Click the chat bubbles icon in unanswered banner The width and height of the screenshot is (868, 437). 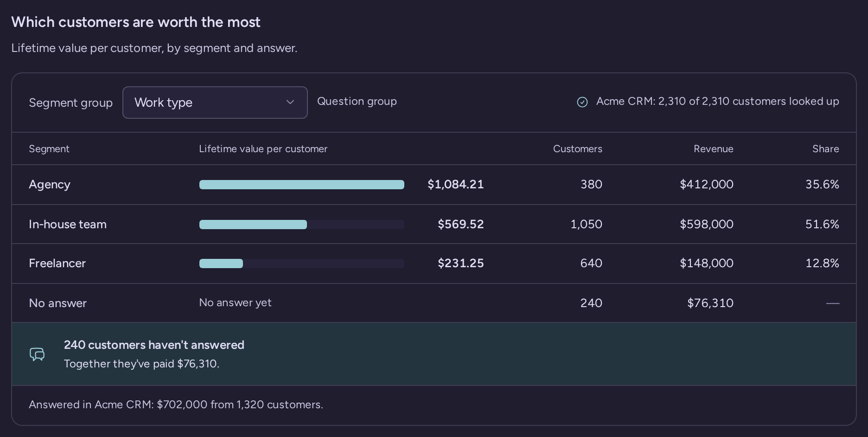(x=37, y=354)
